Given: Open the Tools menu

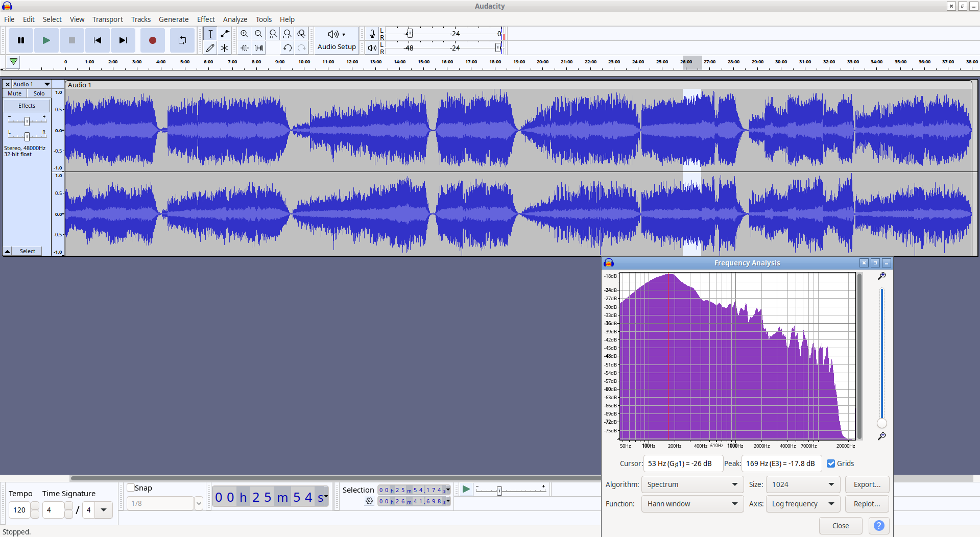Looking at the screenshot, I should coord(264,19).
